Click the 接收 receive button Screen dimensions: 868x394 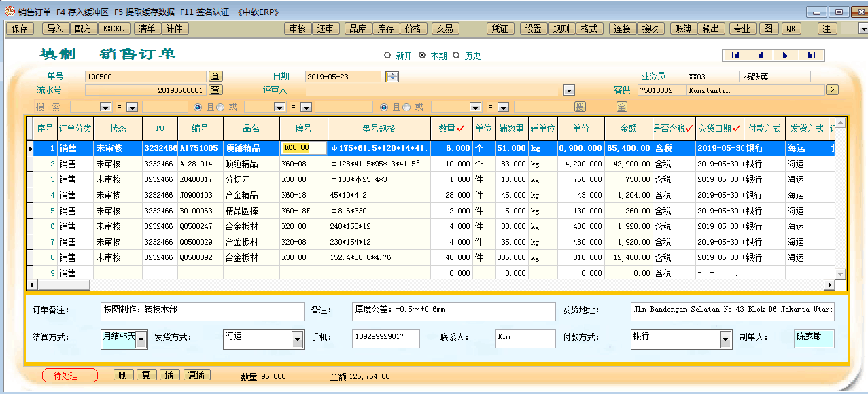coord(650,29)
